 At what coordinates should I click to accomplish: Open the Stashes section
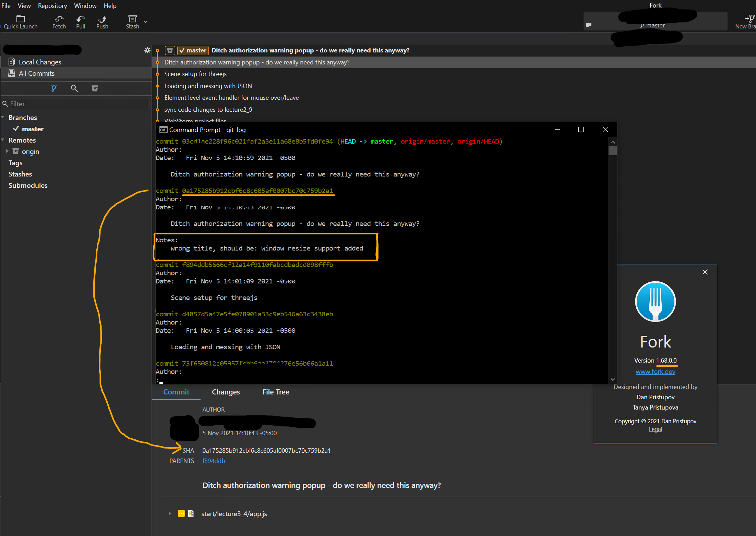tap(20, 174)
